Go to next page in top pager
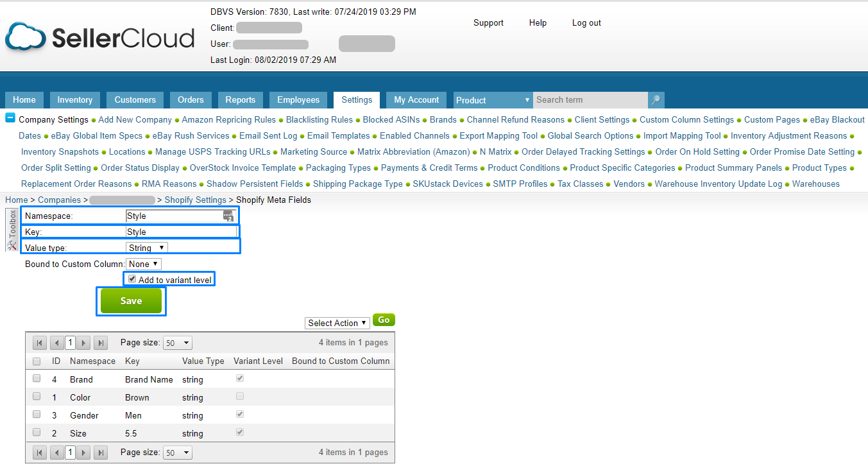 [84, 343]
